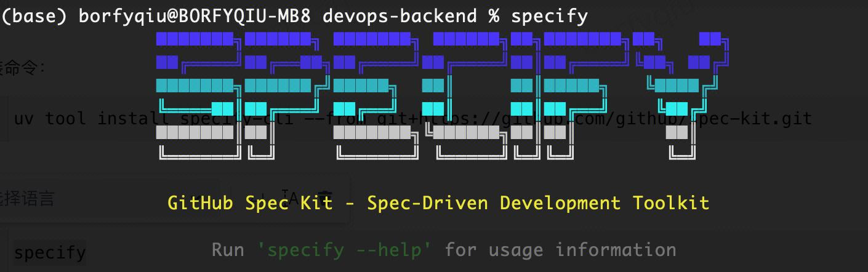This screenshot has height=272, width=868.
Task: Click the gray 'Run' word
Action: coord(228,250)
